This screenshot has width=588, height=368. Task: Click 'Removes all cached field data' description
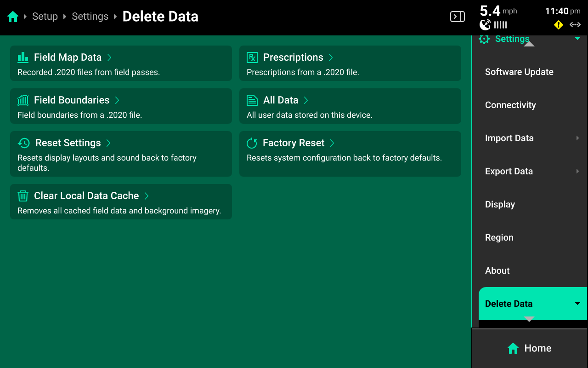click(x=119, y=211)
